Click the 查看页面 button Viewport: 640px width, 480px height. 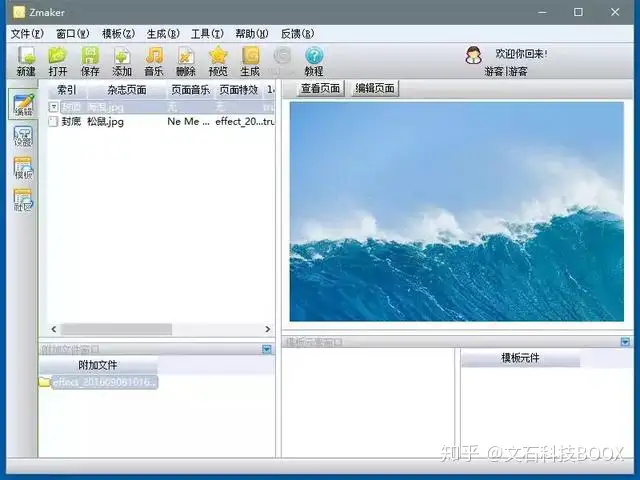(x=320, y=88)
